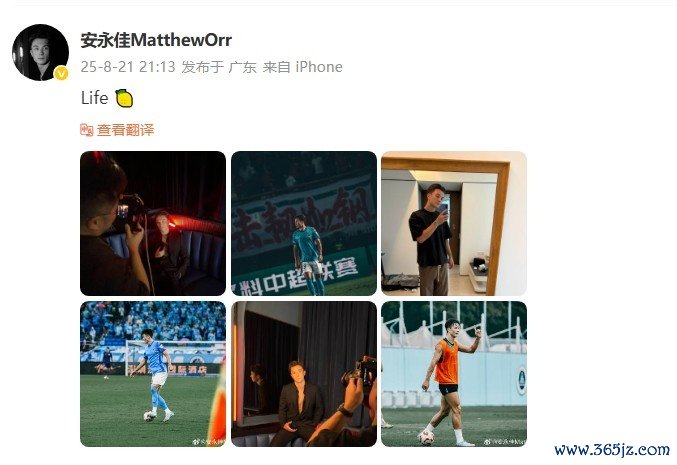Click the 发布于 广东 location text
Screen dimensions: 677x465
[x=219, y=67]
